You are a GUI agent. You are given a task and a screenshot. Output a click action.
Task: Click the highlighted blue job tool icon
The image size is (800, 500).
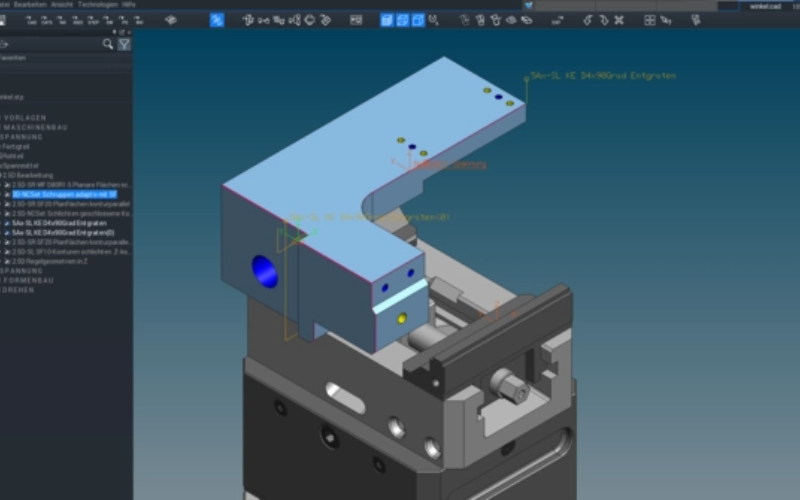pyautogui.click(x=217, y=20)
